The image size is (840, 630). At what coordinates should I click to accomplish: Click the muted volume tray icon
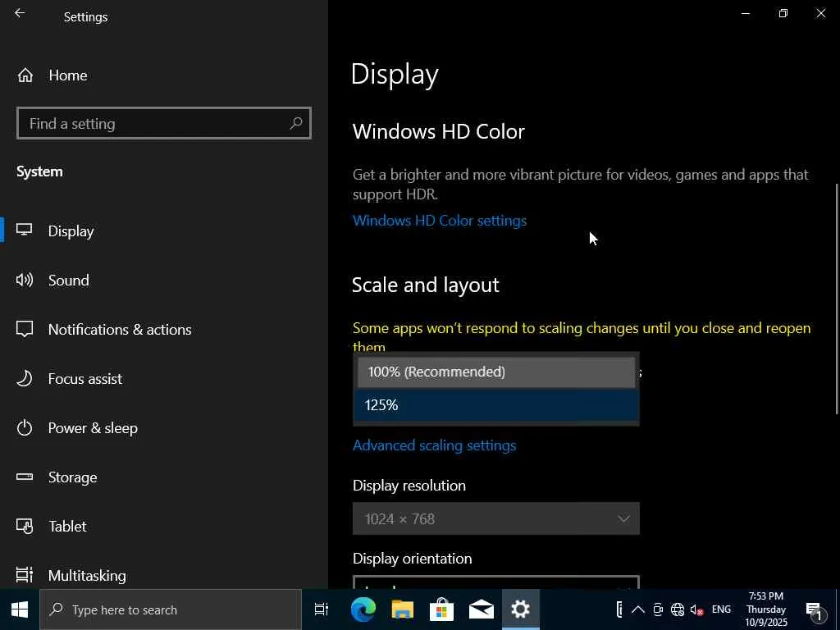click(696, 609)
